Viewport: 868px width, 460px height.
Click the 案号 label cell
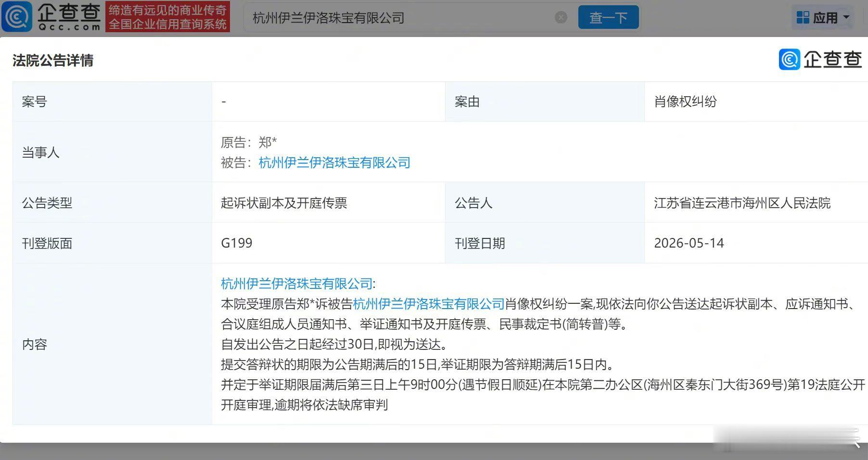[112, 101]
